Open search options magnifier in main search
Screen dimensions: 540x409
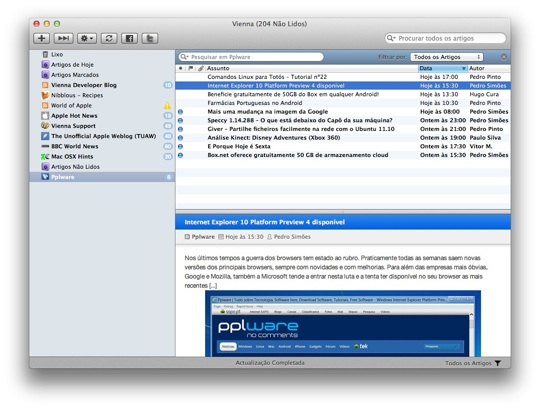click(391, 38)
